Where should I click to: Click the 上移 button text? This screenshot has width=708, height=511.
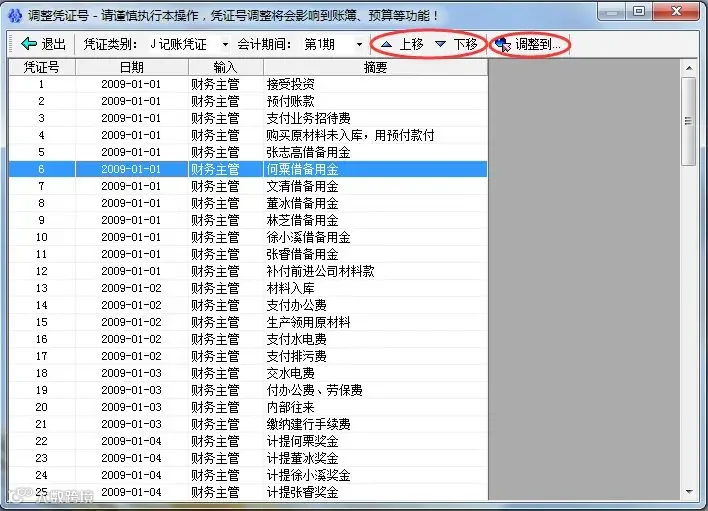click(x=411, y=44)
